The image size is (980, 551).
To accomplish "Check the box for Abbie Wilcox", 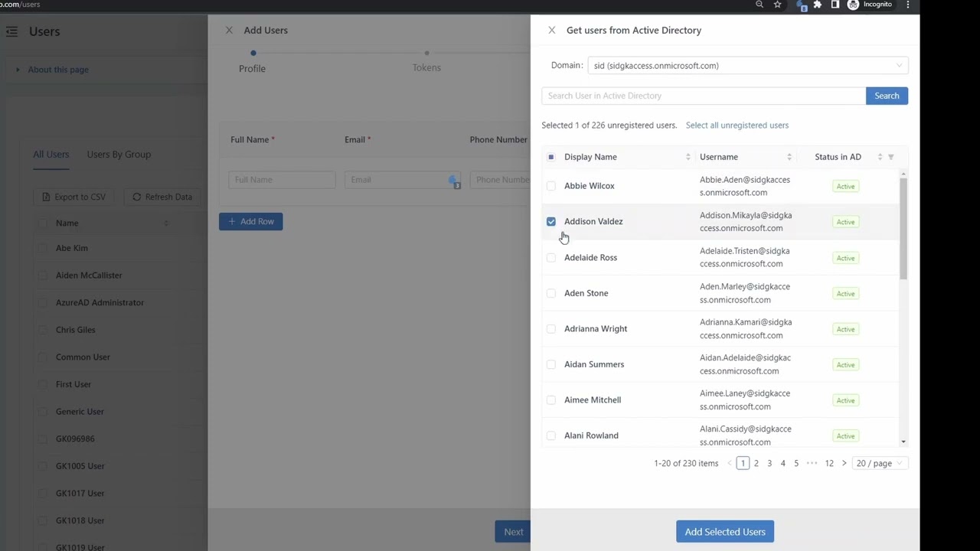I will point(551,186).
